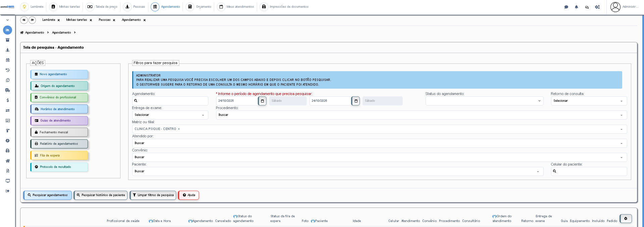Open the notifications bell icon
Image resolution: width=644 pixels, height=227 pixels.
[576, 7]
